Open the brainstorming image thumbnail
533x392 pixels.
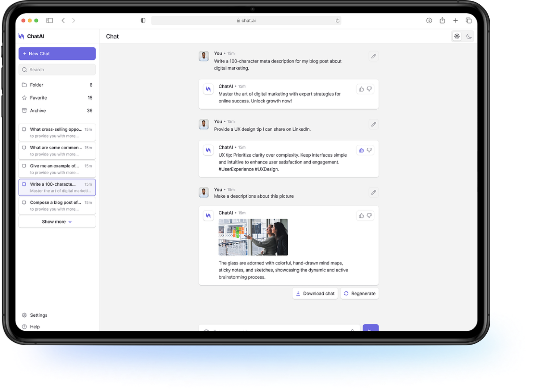click(253, 237)
